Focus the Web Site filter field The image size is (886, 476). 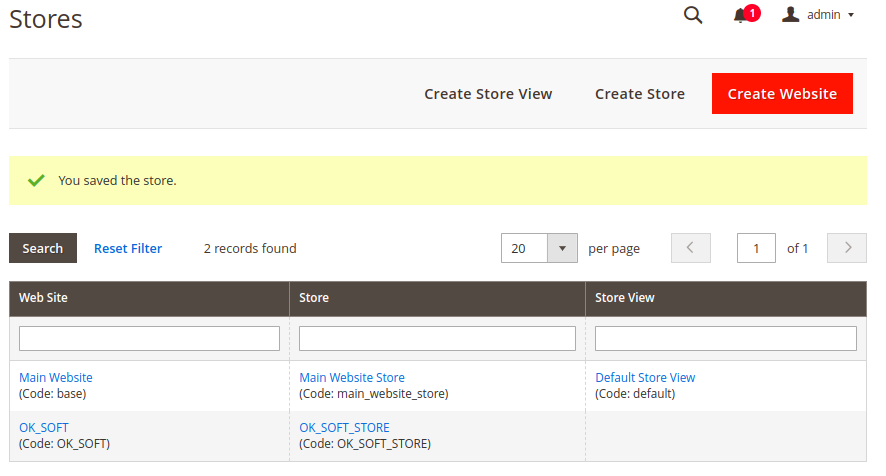[x=149, y=339]
